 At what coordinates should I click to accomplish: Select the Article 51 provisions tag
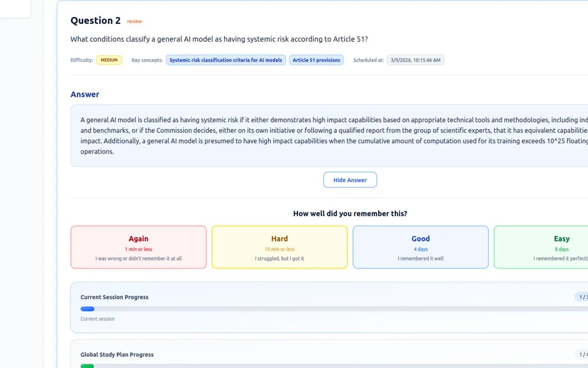click(x=316, y=60)
